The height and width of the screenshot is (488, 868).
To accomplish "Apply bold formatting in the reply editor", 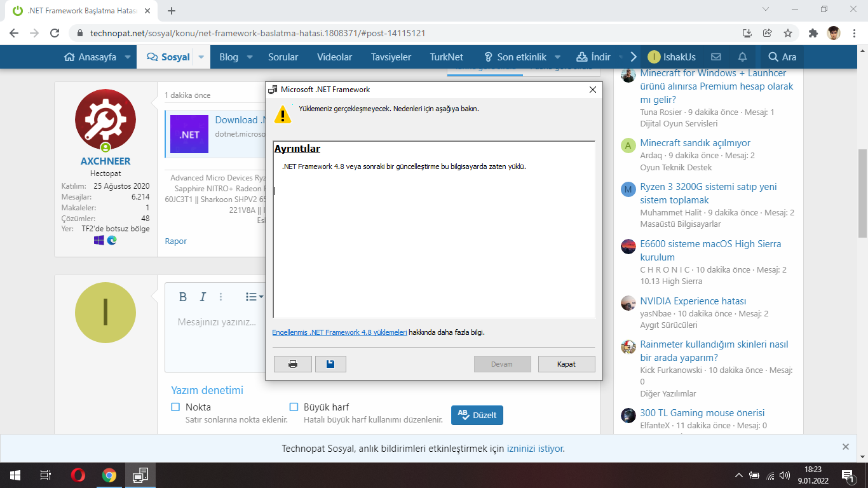I will [183, 297].
